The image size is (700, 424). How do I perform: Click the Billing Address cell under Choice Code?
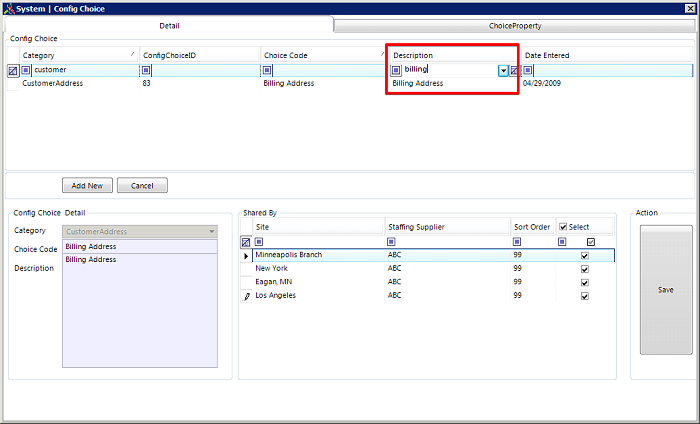click(x=324, y=83)
